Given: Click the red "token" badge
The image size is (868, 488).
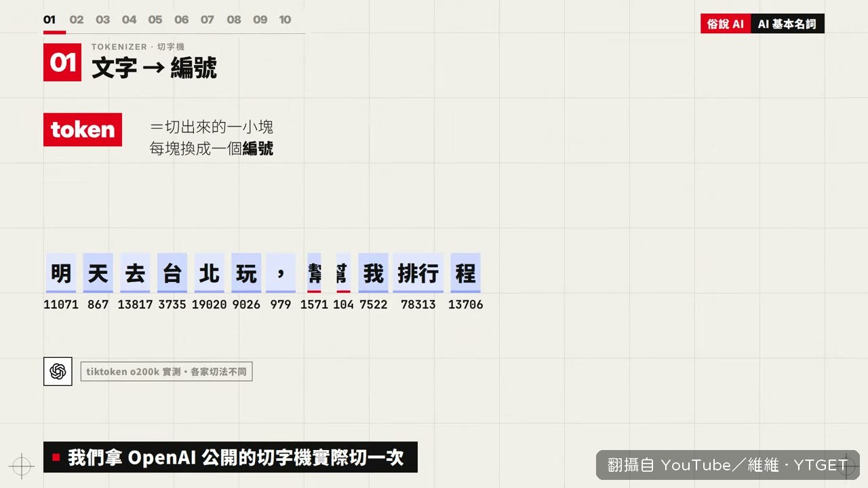Looking at the screenshot, I should click(x=83, y=129).
